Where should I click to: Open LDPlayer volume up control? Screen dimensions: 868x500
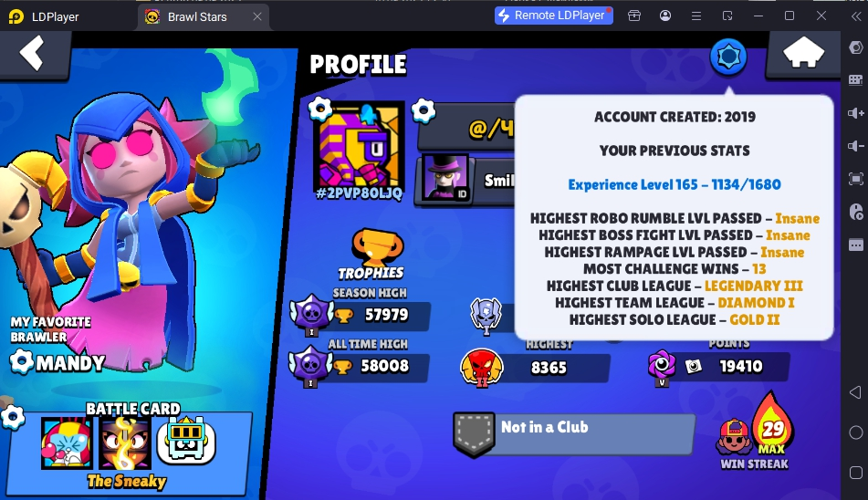click(856, 113)
